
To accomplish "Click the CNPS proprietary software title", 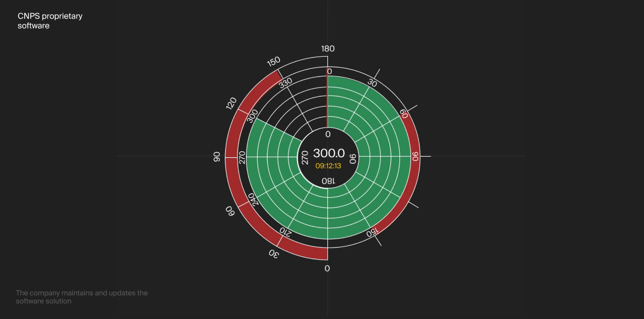I will pos(49,21).
